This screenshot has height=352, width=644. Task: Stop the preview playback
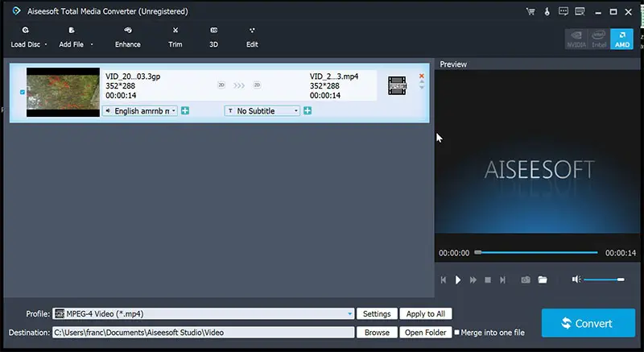click(x=488, y=280)
